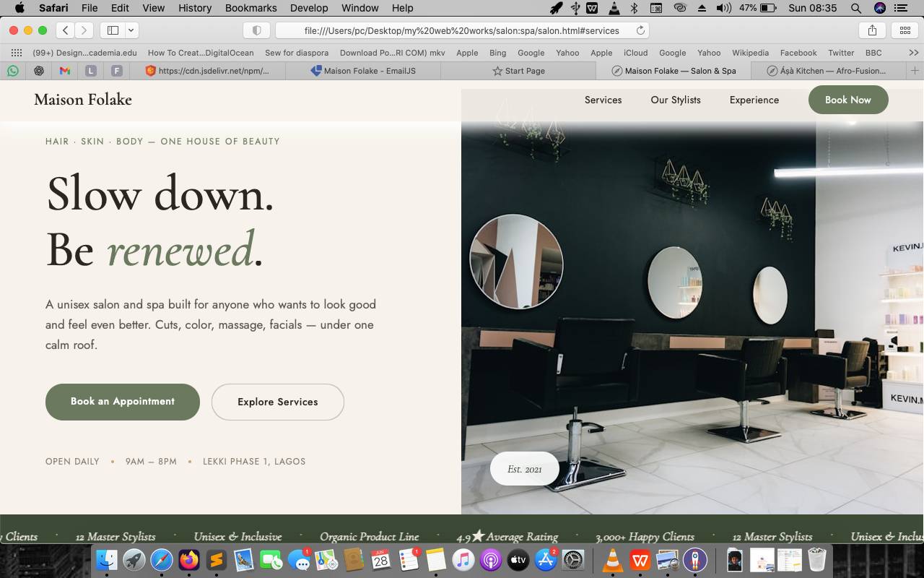The image size is (924, 578).
Task: Open App Store from the Dock
Action: [x=546, y=559]
